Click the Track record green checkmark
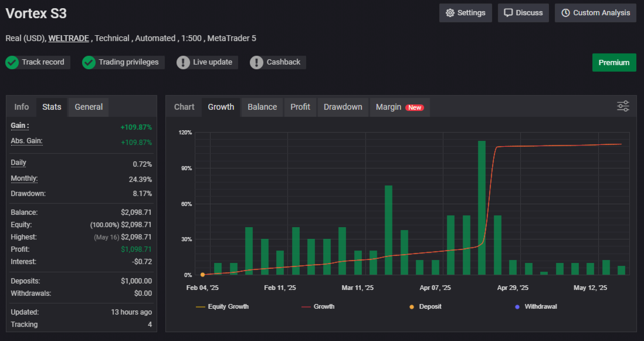 coord(12,62)
